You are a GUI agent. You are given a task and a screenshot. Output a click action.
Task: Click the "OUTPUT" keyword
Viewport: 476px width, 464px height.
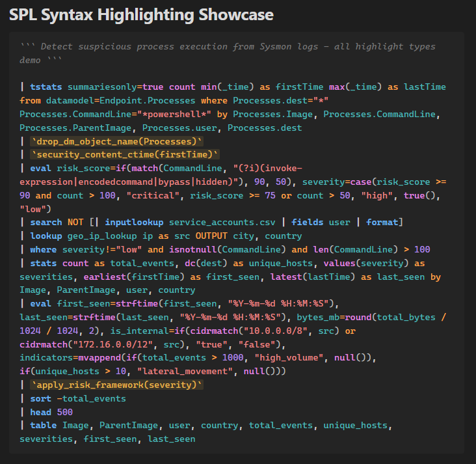(211, 236)
